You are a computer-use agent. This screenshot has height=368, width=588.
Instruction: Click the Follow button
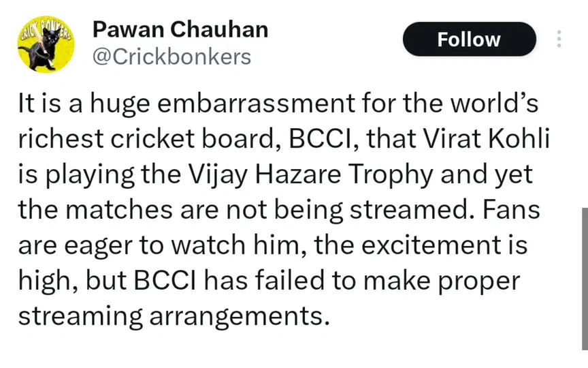[469, 39]
